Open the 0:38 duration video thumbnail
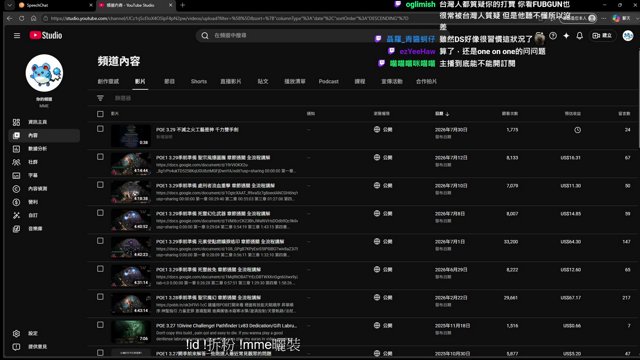 point(131,136)
